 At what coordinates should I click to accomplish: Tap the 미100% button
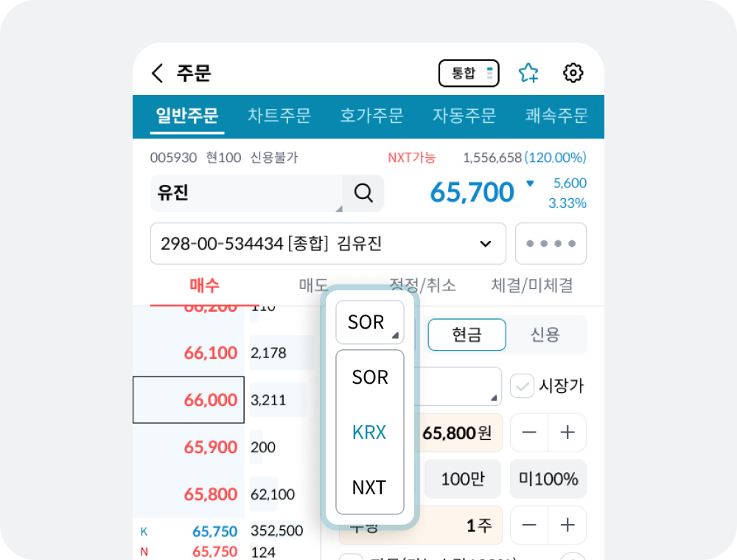(x=548, y=479)
